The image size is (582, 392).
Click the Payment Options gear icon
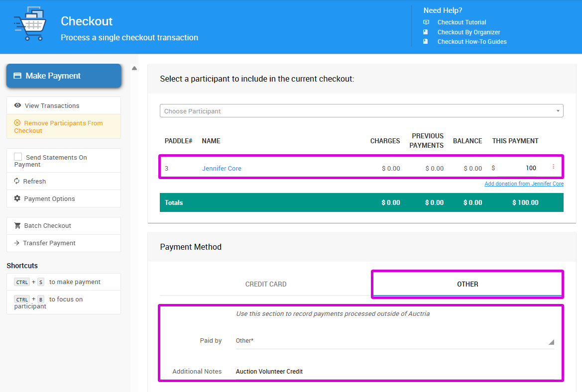(x=17, y=198)
